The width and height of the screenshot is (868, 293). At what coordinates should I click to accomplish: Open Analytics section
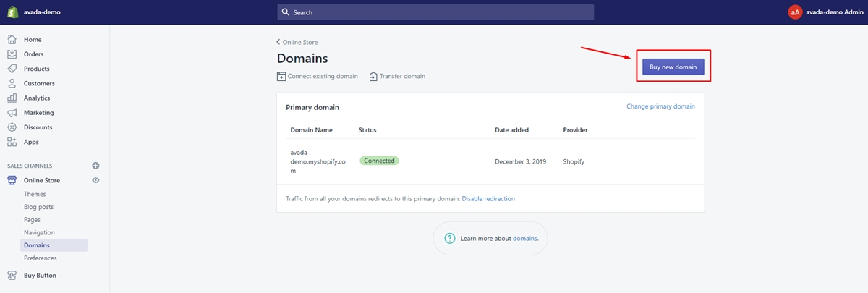(x=37, y=98)
